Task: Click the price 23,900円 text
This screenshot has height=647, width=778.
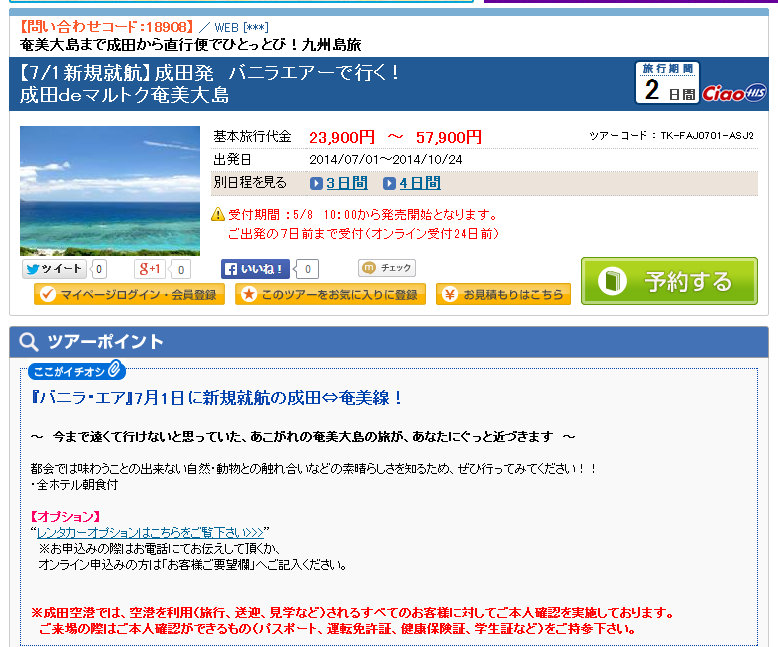Action: tap(342, 137)
